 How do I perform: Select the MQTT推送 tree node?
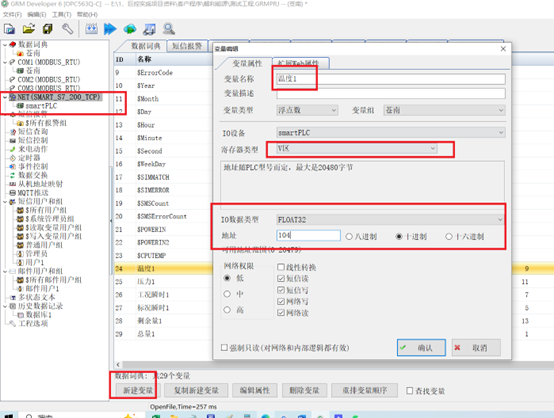click(x=33, y=193)
